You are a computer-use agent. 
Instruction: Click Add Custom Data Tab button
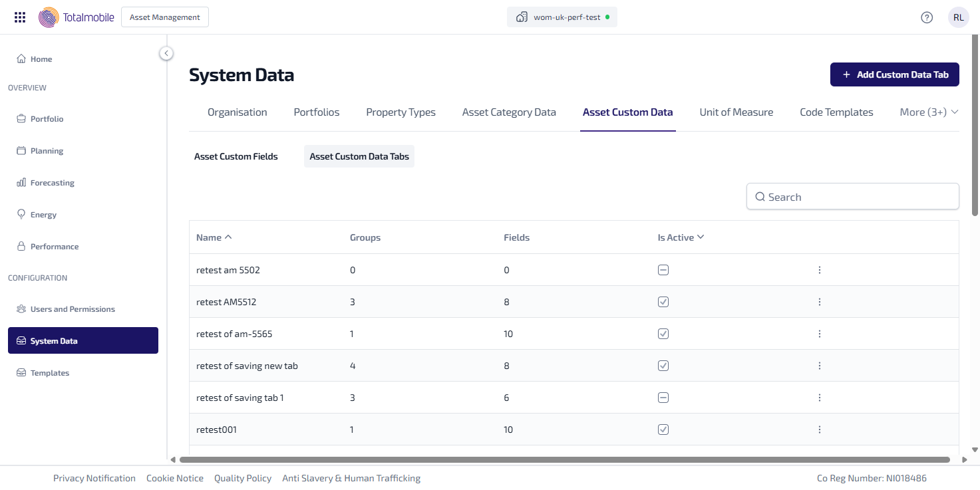[x=894, y=74]
